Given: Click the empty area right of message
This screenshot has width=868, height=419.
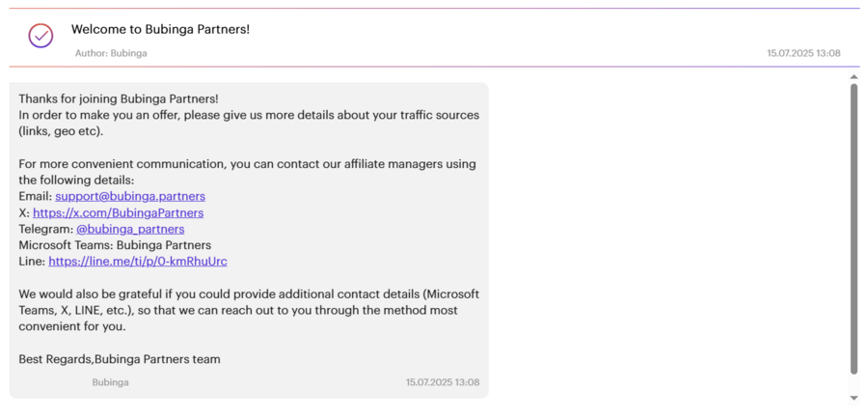Looking at the screenshot, I should click(667, 238).
